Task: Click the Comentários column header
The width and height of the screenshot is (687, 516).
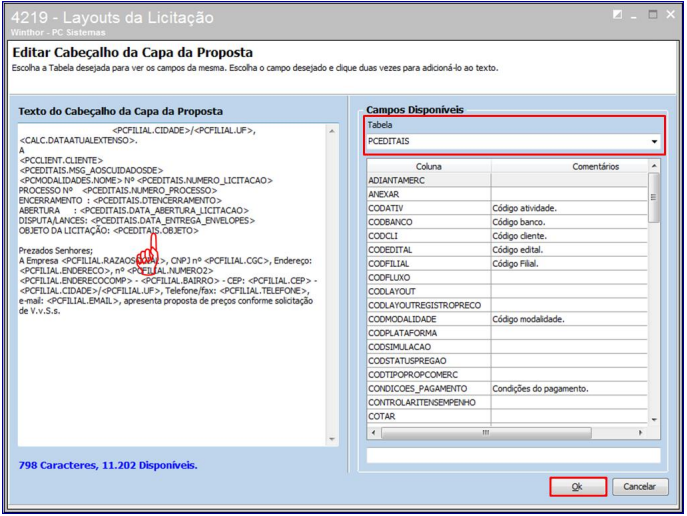Action: (570, 166)
